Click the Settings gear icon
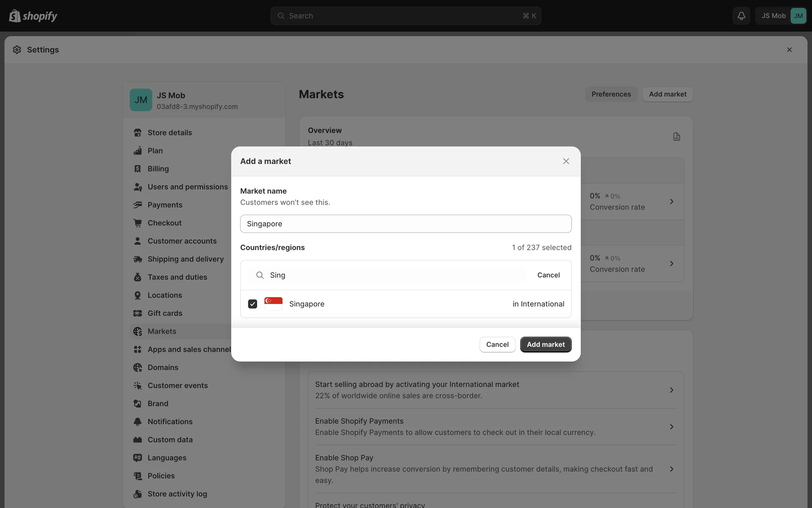Image resolution: width=812 pixels, height=508 pixels. 17,50
